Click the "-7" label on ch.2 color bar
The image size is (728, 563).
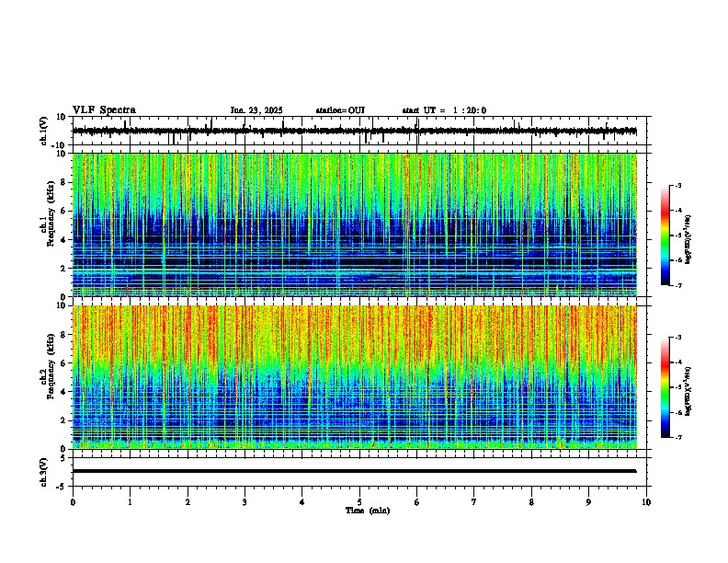pyautogui.click(x=677, y=437)
